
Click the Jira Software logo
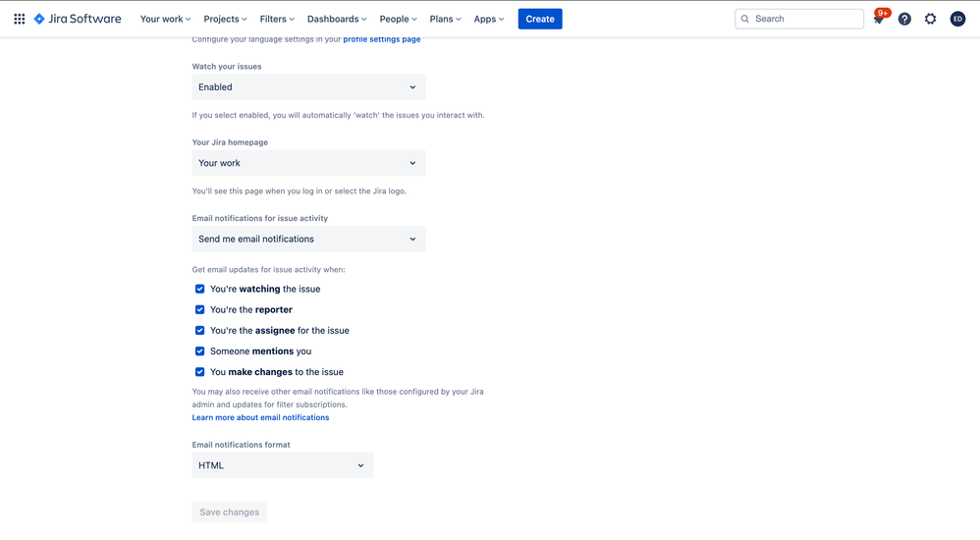[78, 19]
